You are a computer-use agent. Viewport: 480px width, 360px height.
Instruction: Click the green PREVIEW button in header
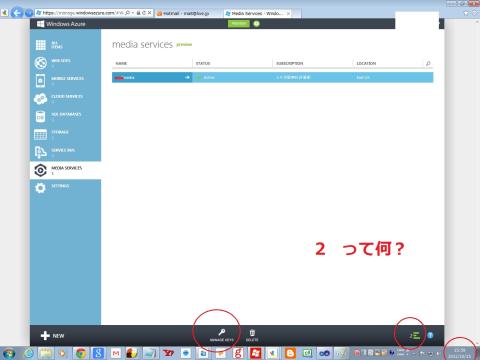(239, 24)
